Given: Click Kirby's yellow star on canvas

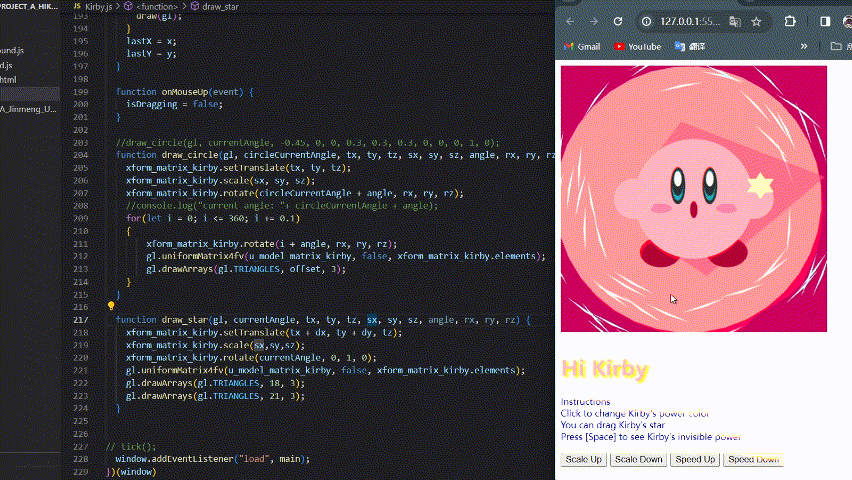Looking at the screenshot, I should 760,185.
